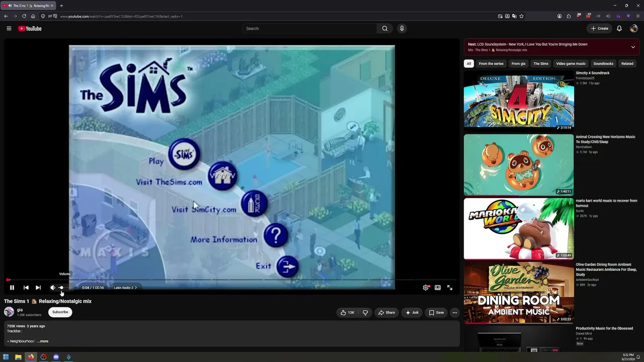Save the video to a playlist
This screenshot has width=644, height=362.
[x=436, y=313]
